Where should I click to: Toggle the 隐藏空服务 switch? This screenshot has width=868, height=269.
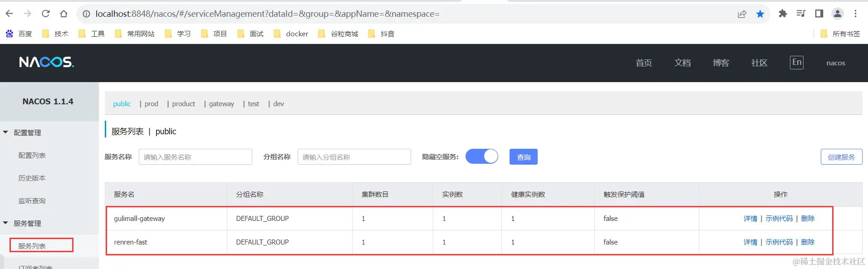(482, 157)
